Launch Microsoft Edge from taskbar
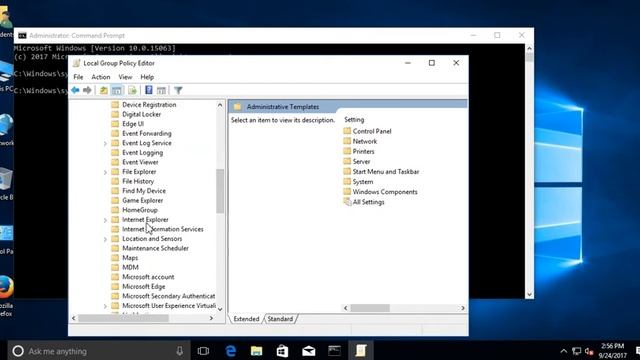Image resolution: width=640 pixels, height=360 pixels. (x=231, y=351)
